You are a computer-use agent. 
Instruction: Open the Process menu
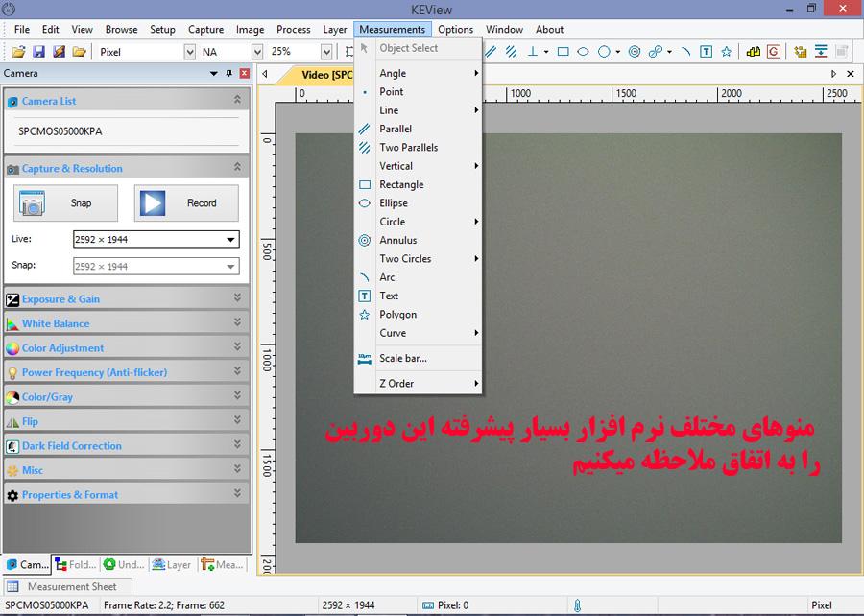coord(293,29)
